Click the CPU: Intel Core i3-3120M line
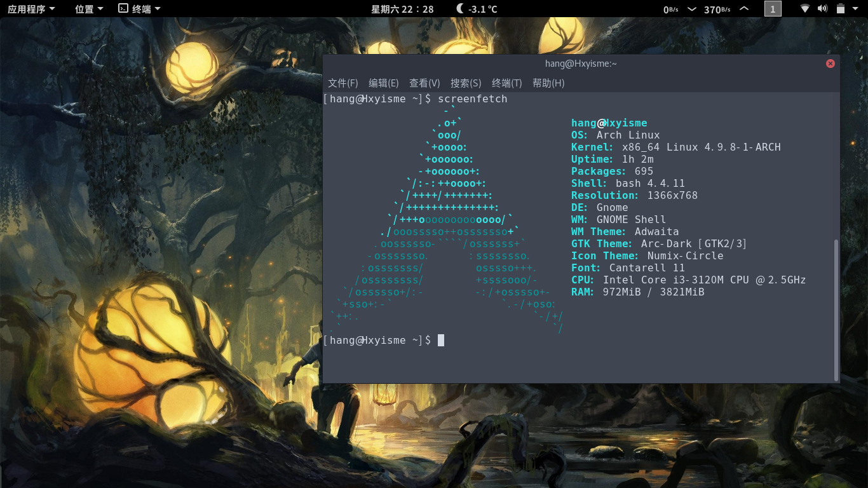 pos(688,280)
